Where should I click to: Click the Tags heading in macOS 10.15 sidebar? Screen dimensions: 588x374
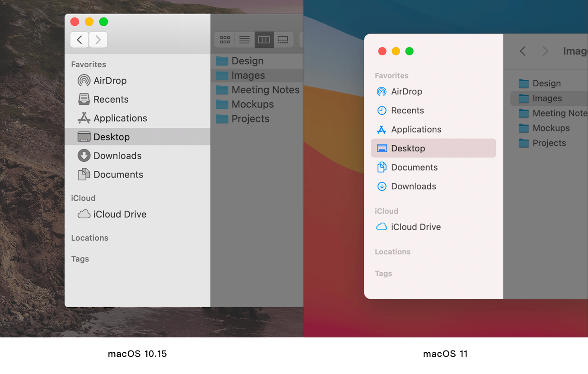(x=80, y=259)
